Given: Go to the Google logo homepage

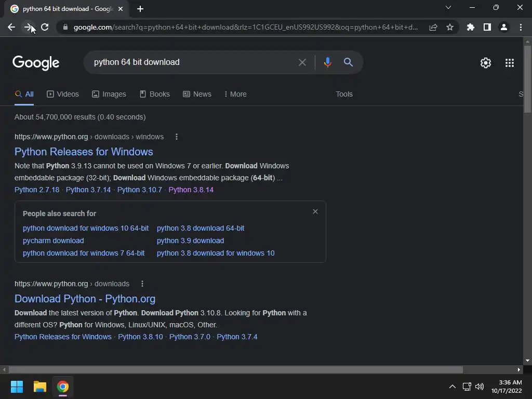Looking at the screenshot, I should click(x=36, y=63).
